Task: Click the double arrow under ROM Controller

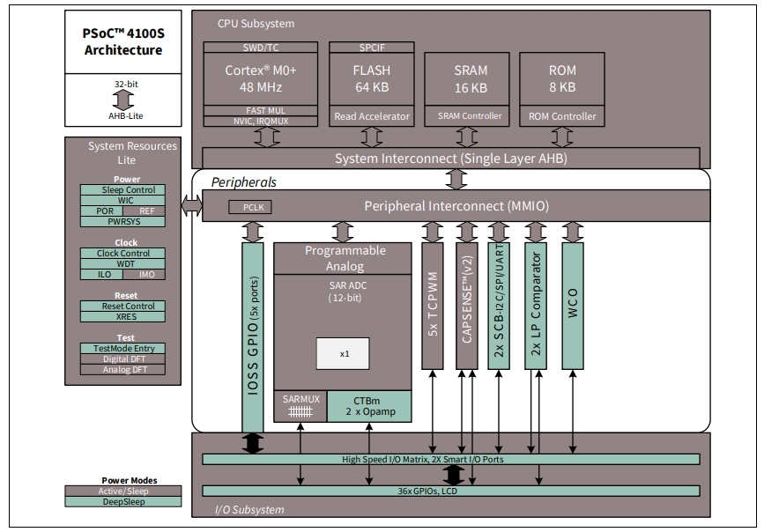Action: coord(562,137)
